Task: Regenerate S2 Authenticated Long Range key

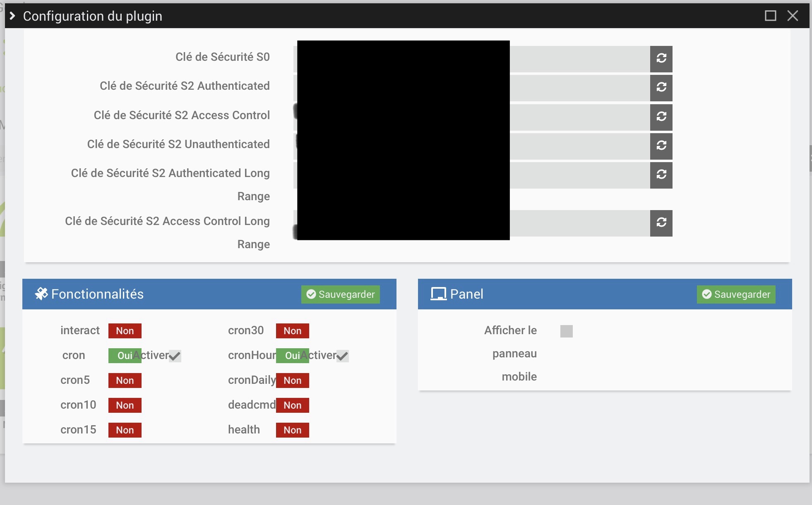Action: coord(661,175)
